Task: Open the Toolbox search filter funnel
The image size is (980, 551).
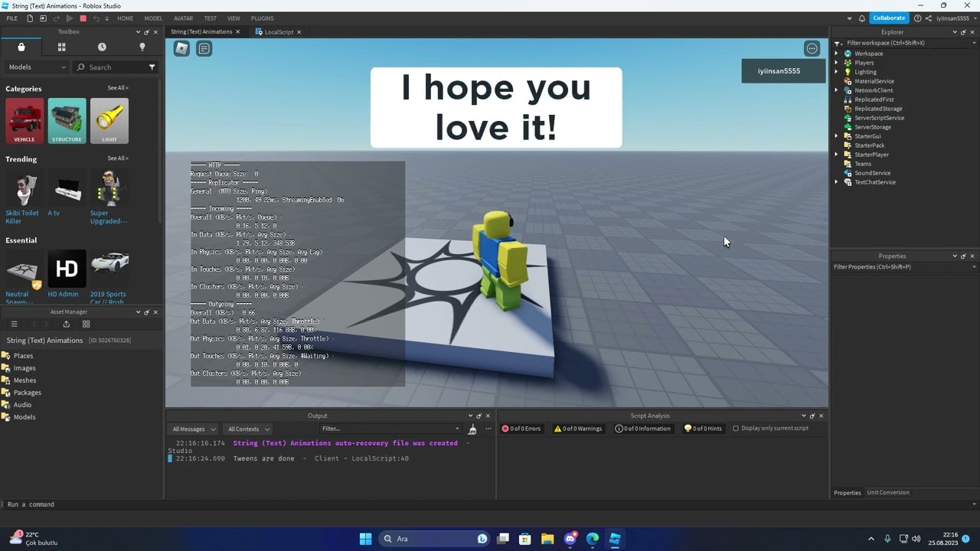Action: 152,67
